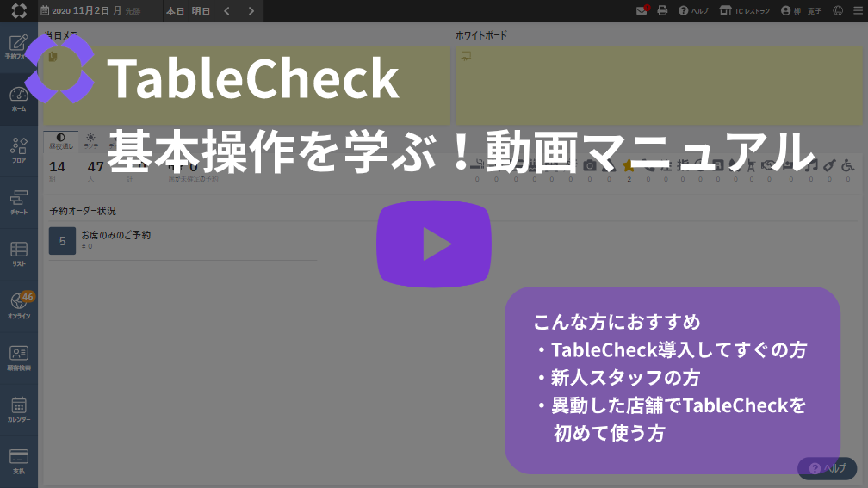Open TC レストラン shop selector

pos(744,11)
